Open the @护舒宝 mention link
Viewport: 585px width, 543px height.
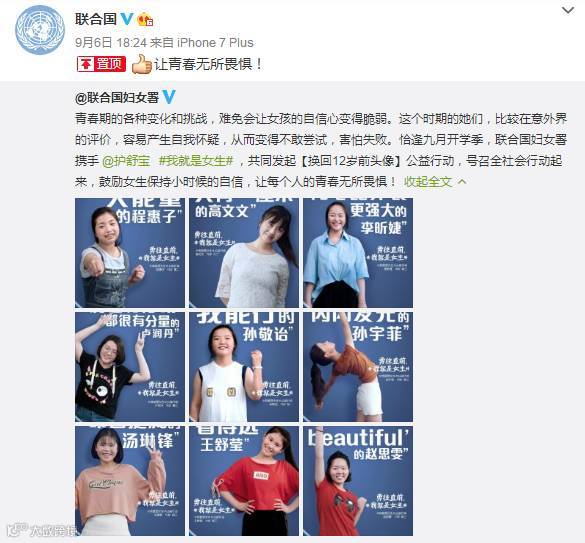coord(126,161)
